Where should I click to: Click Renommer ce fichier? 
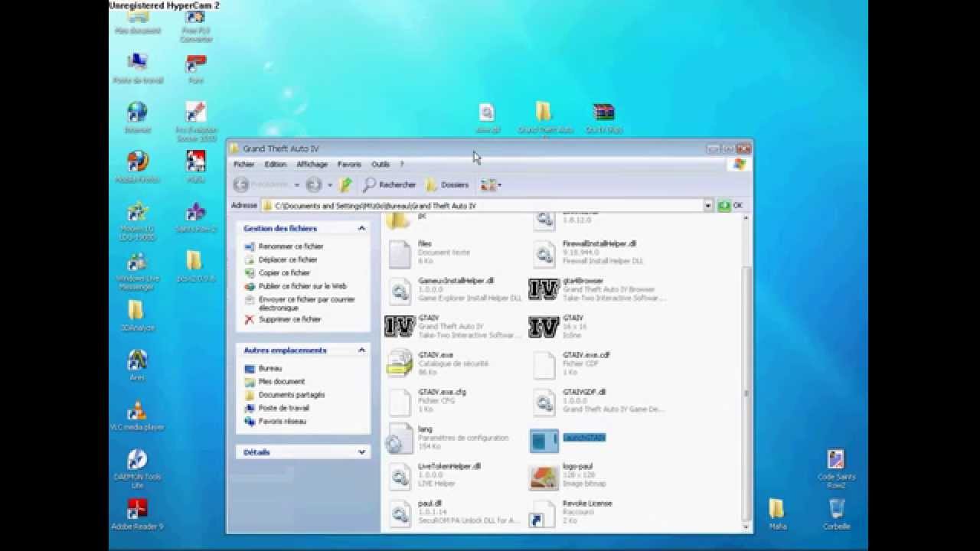click(291, 246)
